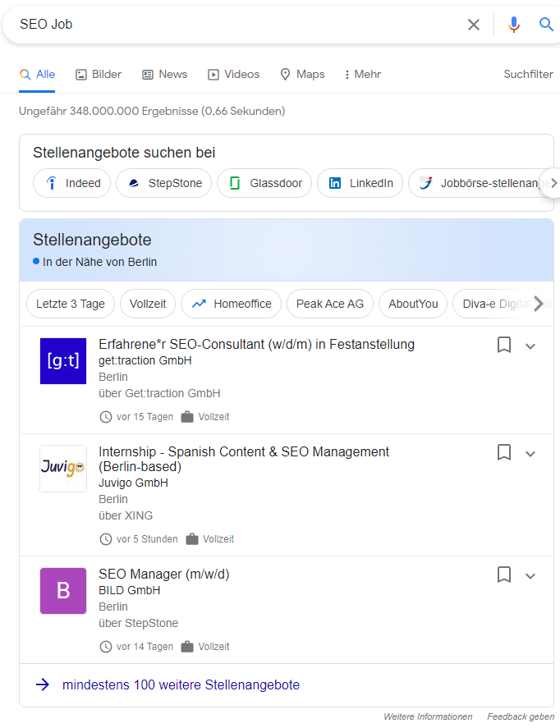Clear the search box with the X icon
Image resolution: width=560 pixels, height=728 pixels.
[x=473, y=25]
